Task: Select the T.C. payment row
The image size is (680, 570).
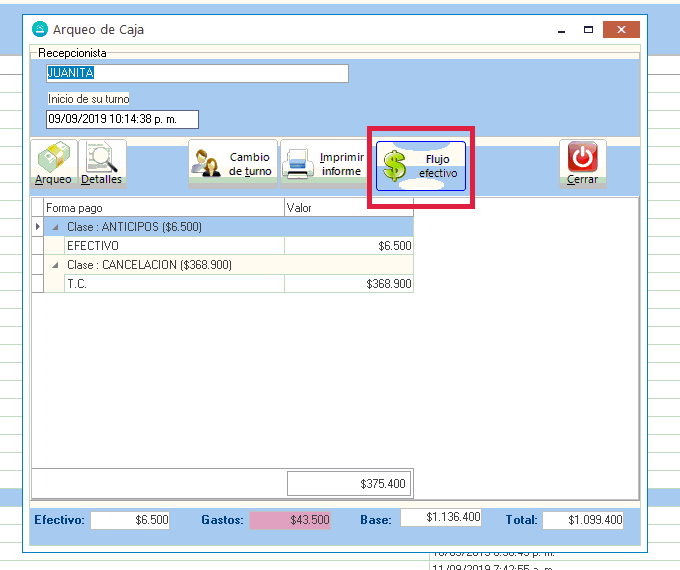Action: [x=174, y=284]
